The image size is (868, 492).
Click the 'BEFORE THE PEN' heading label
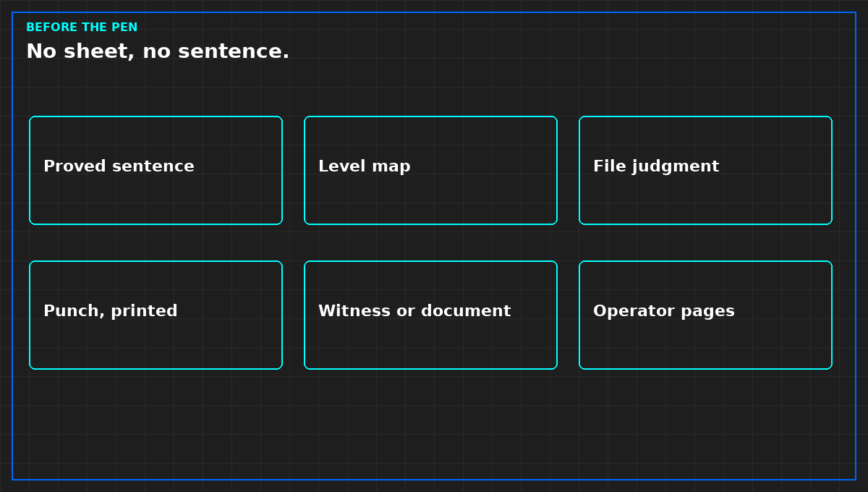pos(82,27)
